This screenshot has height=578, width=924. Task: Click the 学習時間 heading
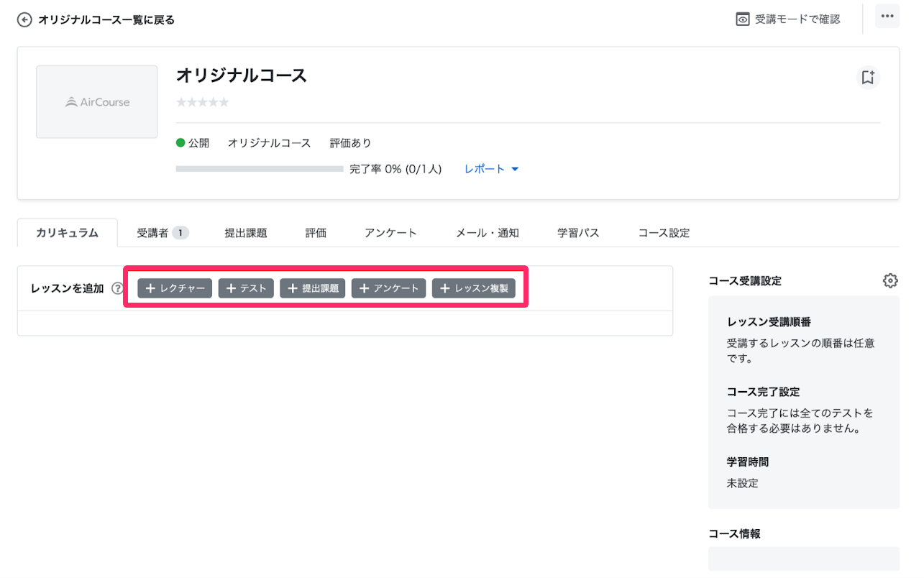pyautogui.click(x=748, y=462)
